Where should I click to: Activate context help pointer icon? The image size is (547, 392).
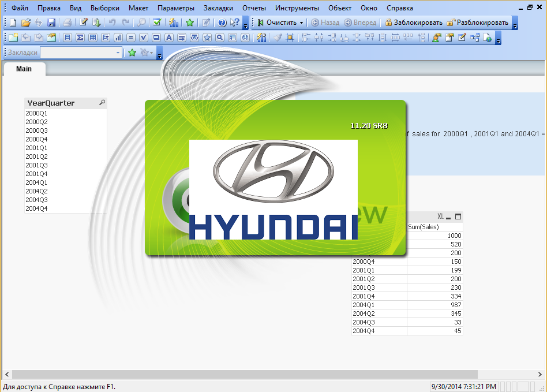click(235, 23)
